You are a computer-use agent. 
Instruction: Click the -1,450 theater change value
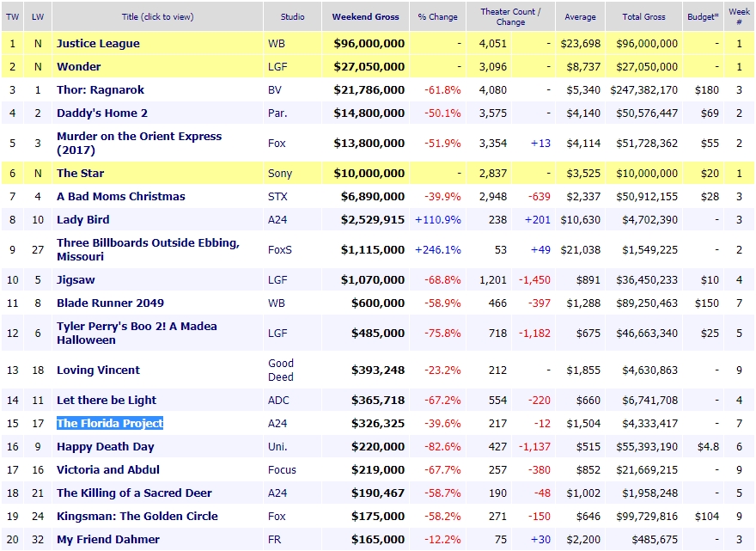click(534, 280)
